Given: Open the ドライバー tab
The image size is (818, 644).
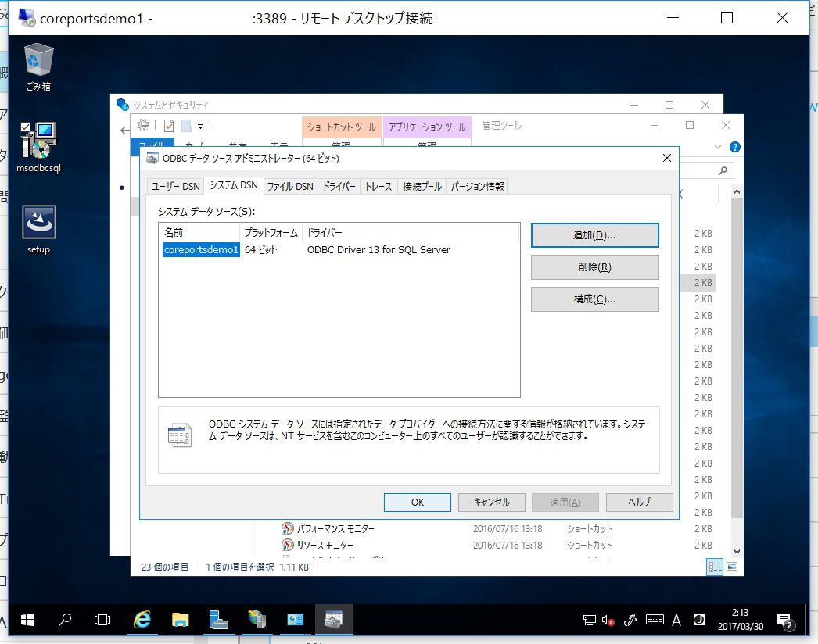Looking at the screenshot, I should point(339,186).
